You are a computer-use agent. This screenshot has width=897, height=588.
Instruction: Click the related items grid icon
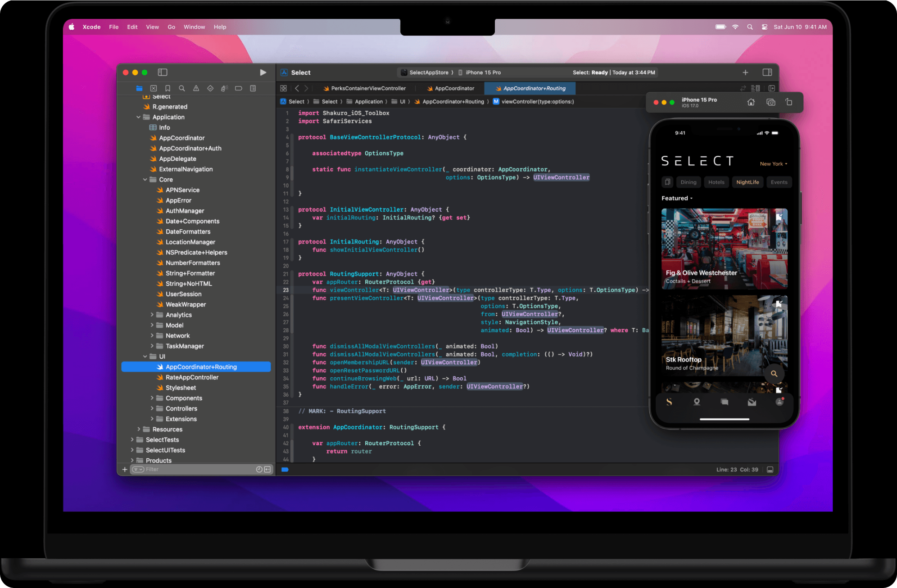click(283, 88)
